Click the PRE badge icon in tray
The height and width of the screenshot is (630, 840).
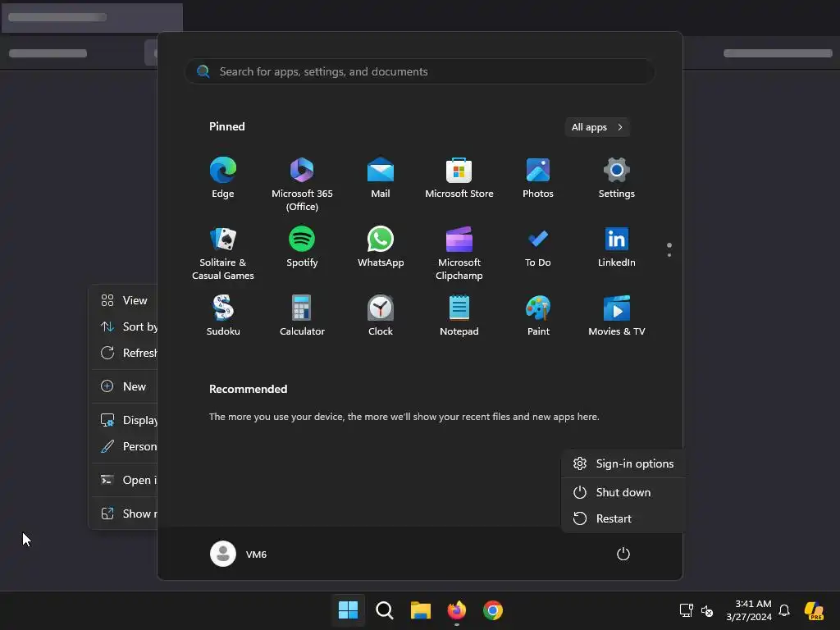(x=814, y=610)
